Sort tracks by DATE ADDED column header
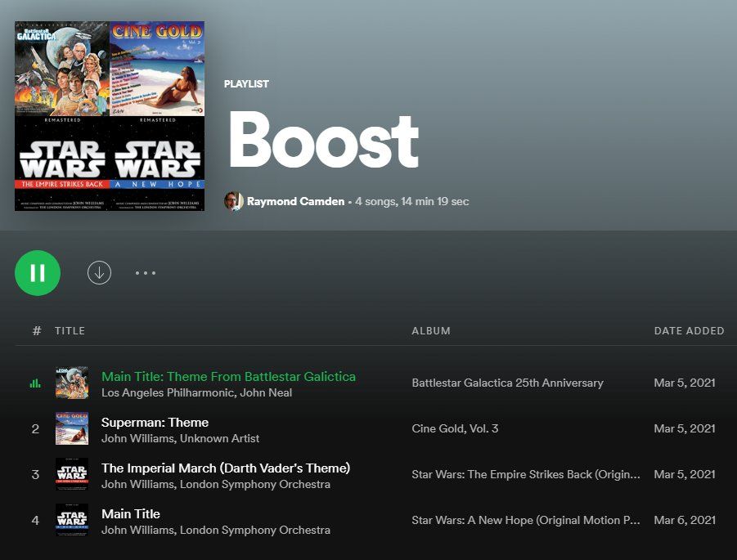Viewport: 737px width, 560px height. 689,331
